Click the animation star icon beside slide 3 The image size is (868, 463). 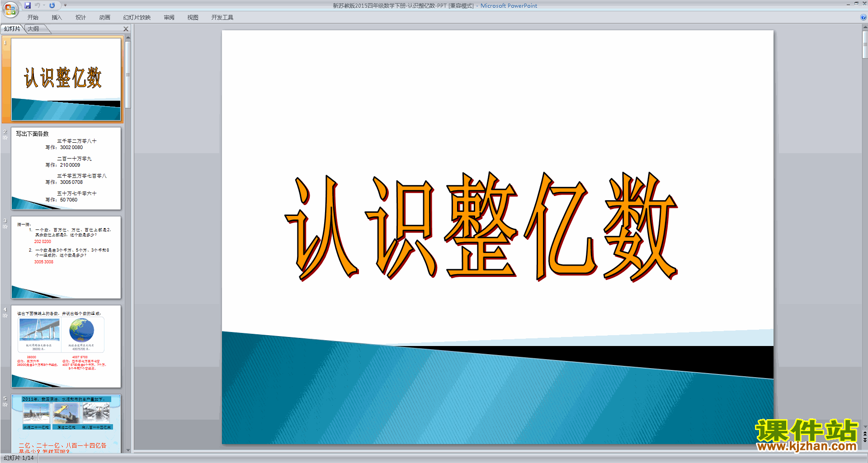5,227
